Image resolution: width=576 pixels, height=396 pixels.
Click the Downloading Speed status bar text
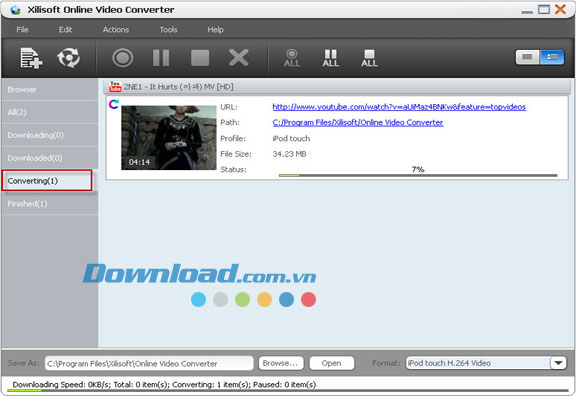point(164,385)
